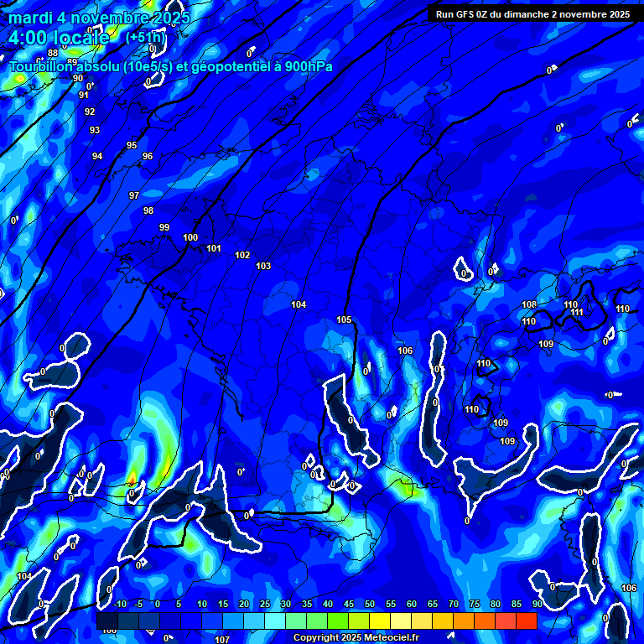
Task: Click the 4:00 locale time label
Action: [x=59, y=38]
